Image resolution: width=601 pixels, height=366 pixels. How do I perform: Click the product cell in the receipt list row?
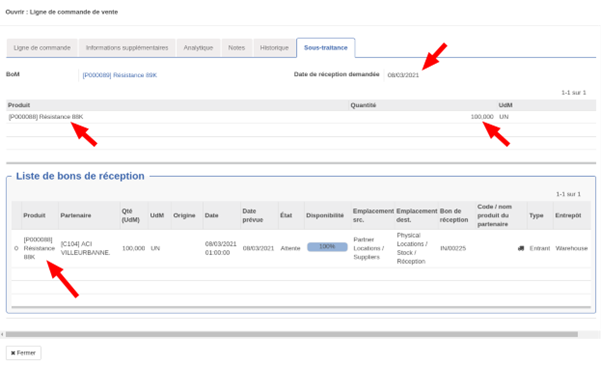click(39, 248)
